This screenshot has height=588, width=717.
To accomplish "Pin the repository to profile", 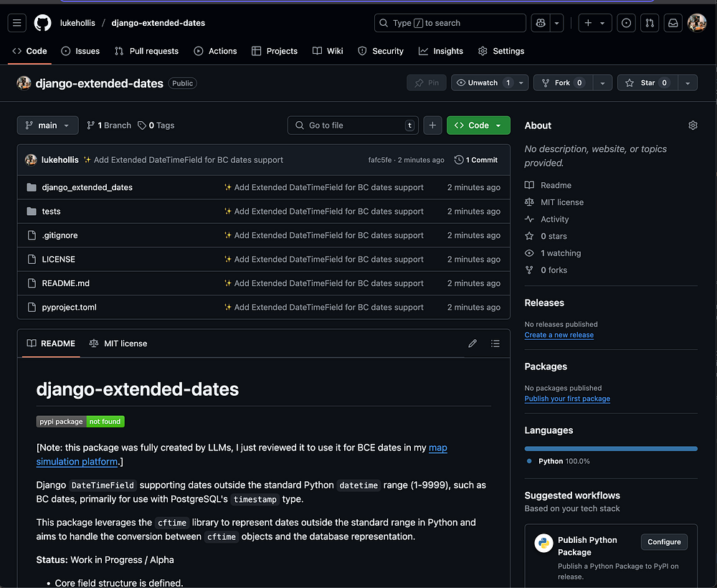I will (x=427, y=83).
